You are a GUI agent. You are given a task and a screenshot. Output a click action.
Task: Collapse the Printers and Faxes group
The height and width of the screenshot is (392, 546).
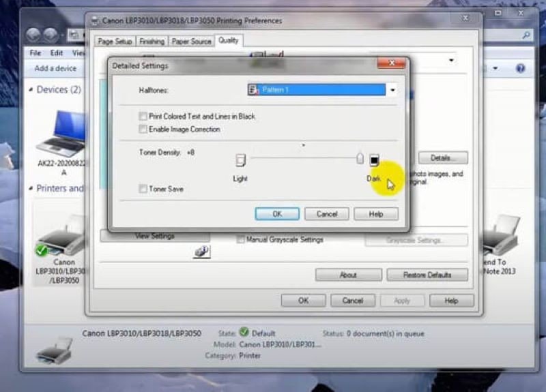[x=31, y=188]
